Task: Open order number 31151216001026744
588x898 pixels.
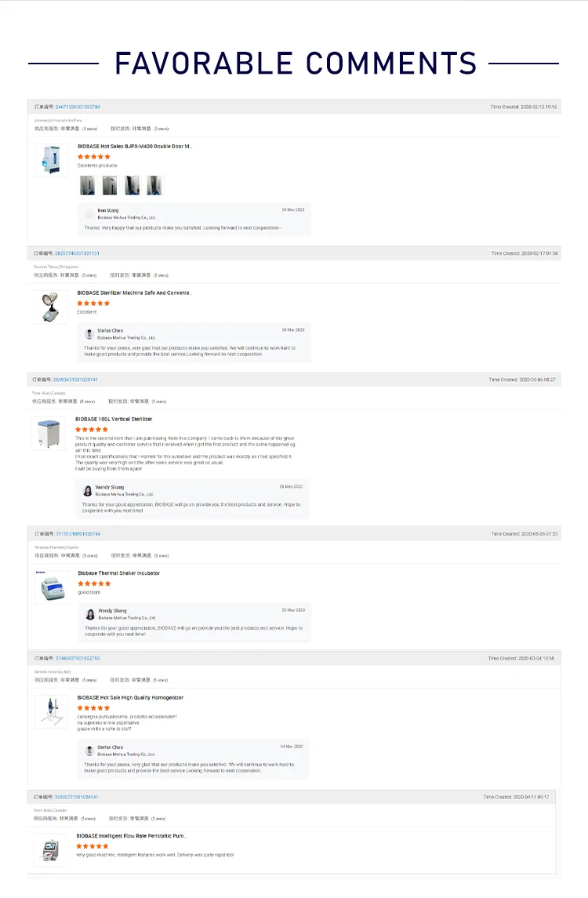Action: click(x=78, y=534)
